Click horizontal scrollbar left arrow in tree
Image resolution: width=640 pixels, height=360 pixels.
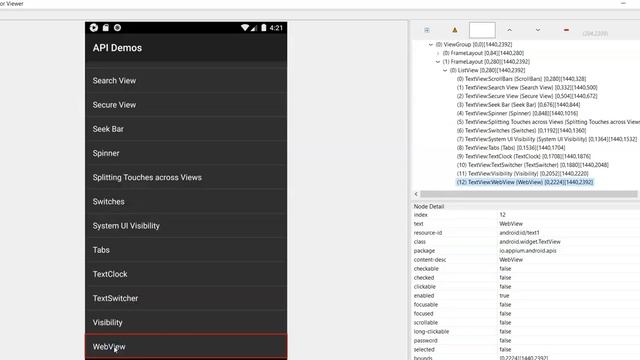[416, 194]
